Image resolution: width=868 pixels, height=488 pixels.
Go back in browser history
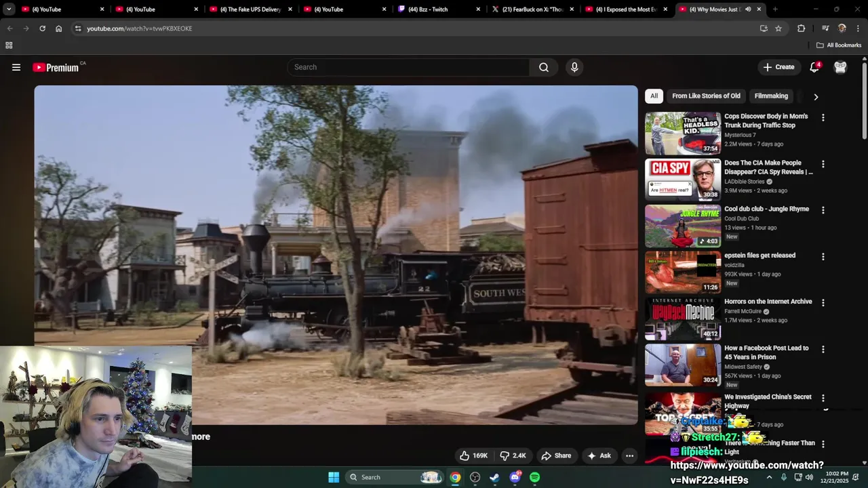[x=9, y=28]
